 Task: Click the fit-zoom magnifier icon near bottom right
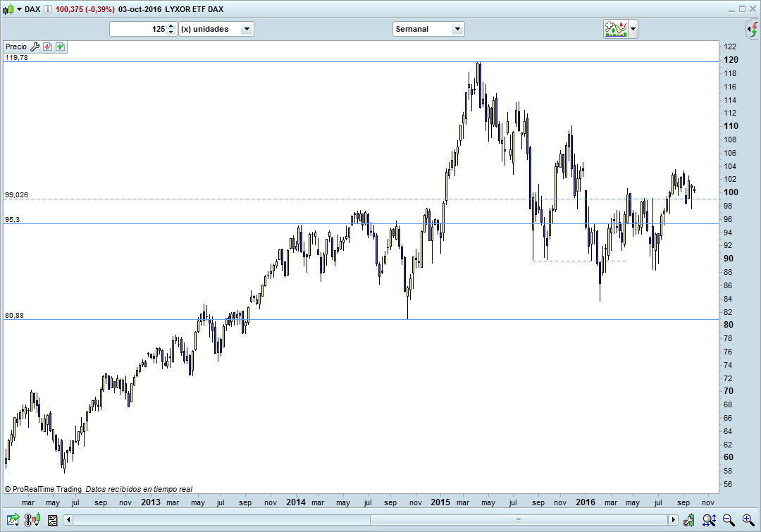[x=707, y=520]
